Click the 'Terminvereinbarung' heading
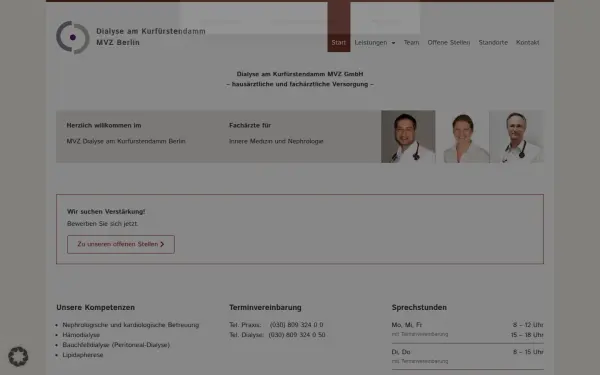 (265, 307)
